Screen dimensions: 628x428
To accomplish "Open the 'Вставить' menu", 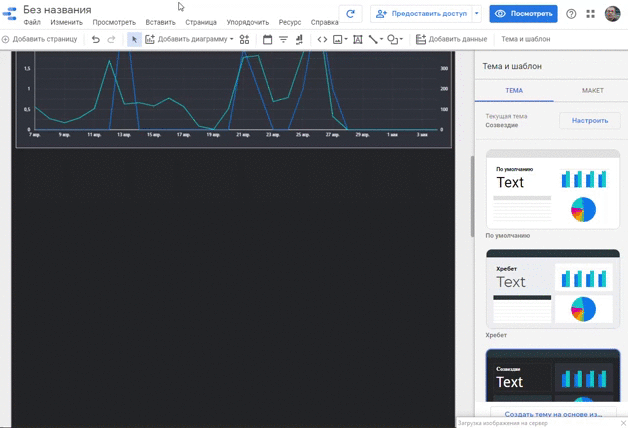I will (x=160, y=22).
